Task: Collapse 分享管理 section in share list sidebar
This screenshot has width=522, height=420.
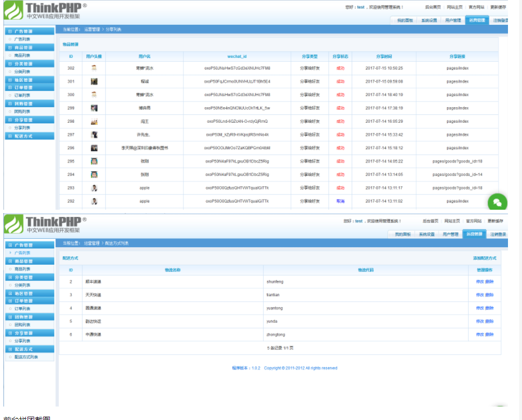Action: tap(30, 120)
